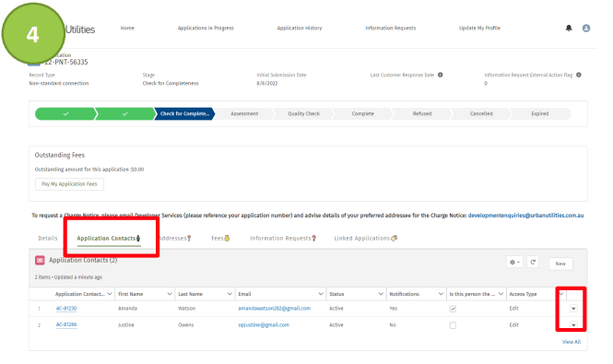613x364 pixels.
Task: Open row actions dropdown for Justine Owens
Action: click(x=573, y=325)
